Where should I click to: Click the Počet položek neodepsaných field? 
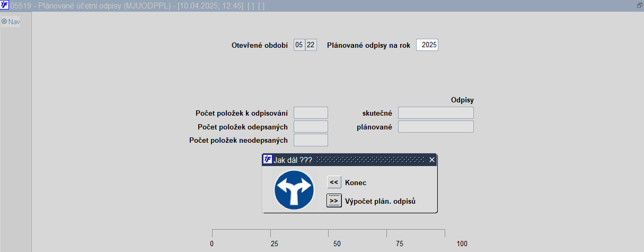(x=311, y=140)
